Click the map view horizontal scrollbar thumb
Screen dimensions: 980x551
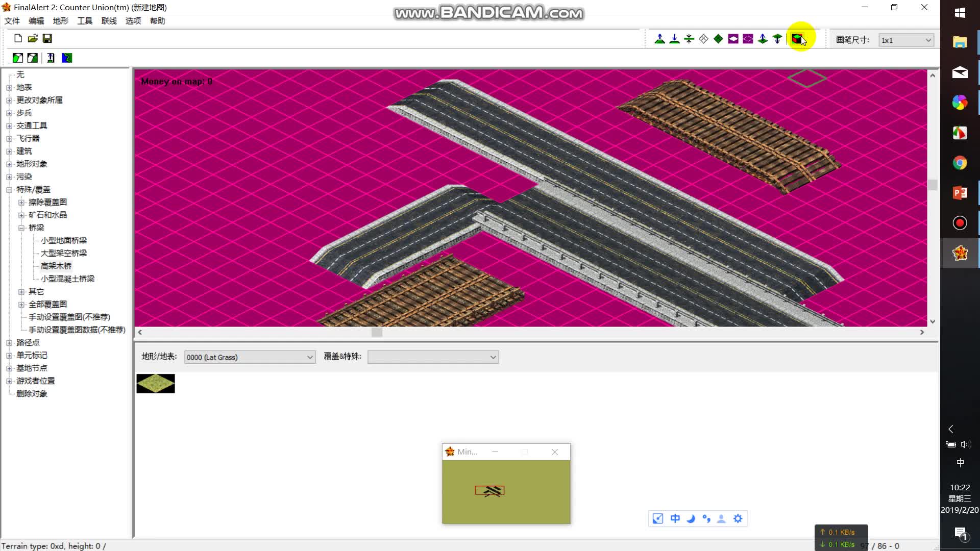pyautogui.click(x=377, y=332)
